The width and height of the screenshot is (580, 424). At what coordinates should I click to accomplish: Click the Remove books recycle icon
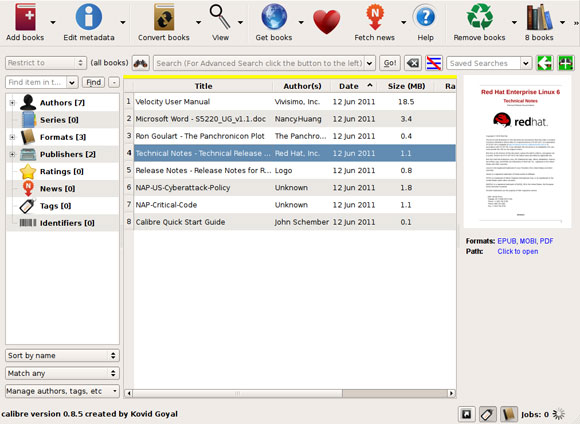click(479, 17)
